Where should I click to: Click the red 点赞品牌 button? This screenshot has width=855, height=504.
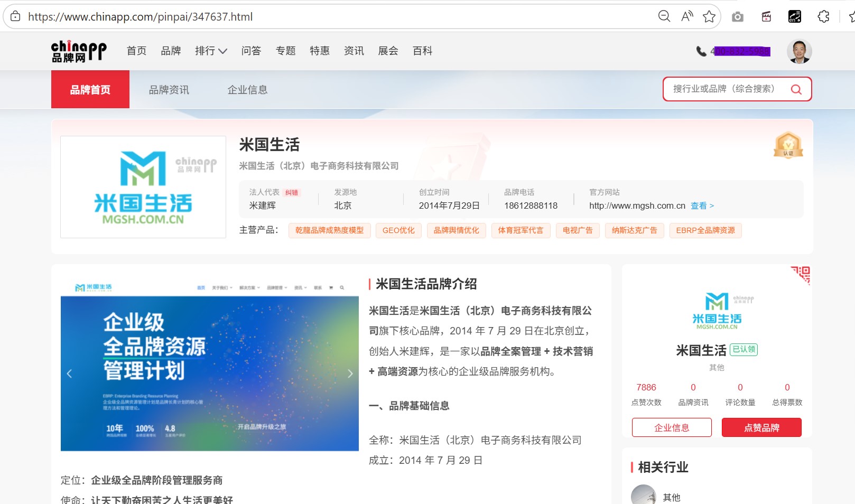pyautogui.click(x=761, y=427)
